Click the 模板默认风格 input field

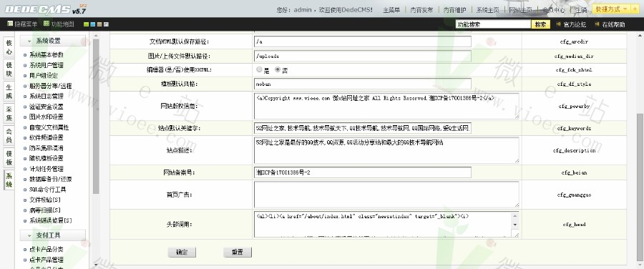363,84
